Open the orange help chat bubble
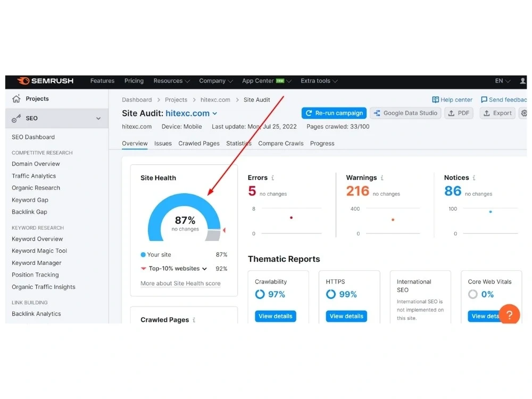This screenshot has width=532, height=399. pyautogui.click(x=509, y=314)
